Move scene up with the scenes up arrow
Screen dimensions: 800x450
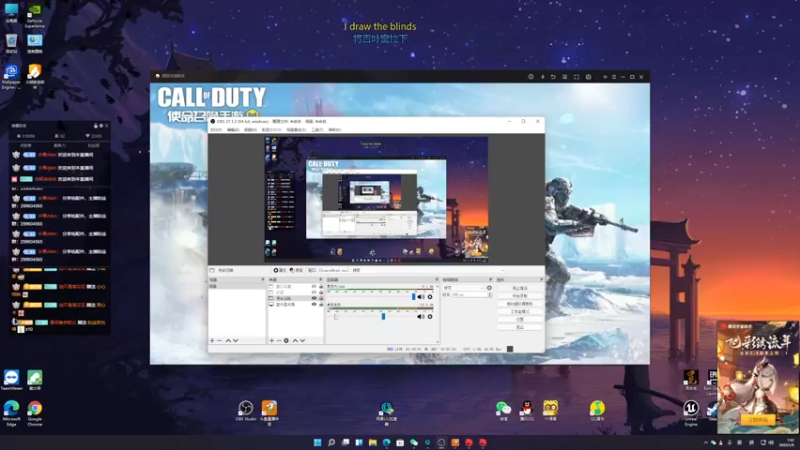coord(228,340)
